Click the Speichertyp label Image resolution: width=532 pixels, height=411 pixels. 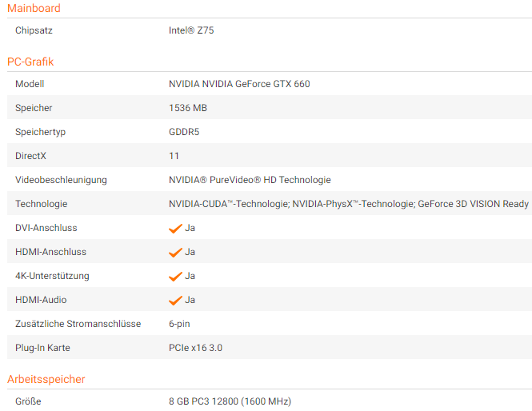point(40,132)
